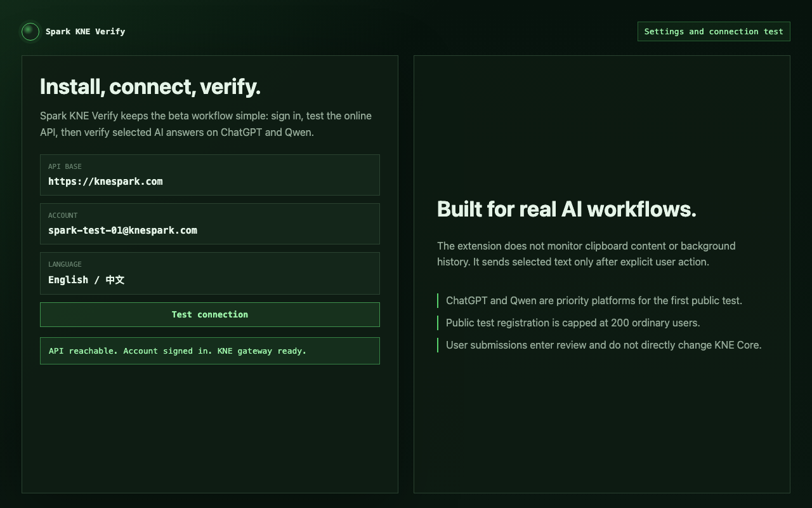Click the 'Built for real AI workflows.' heading
Screen dimensions: 812x508
(566, 210)
